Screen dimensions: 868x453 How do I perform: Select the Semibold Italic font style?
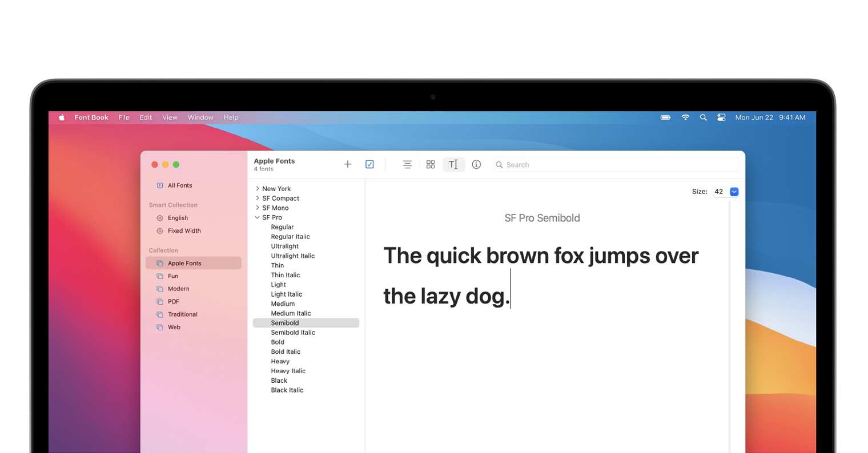coord(293,333)
